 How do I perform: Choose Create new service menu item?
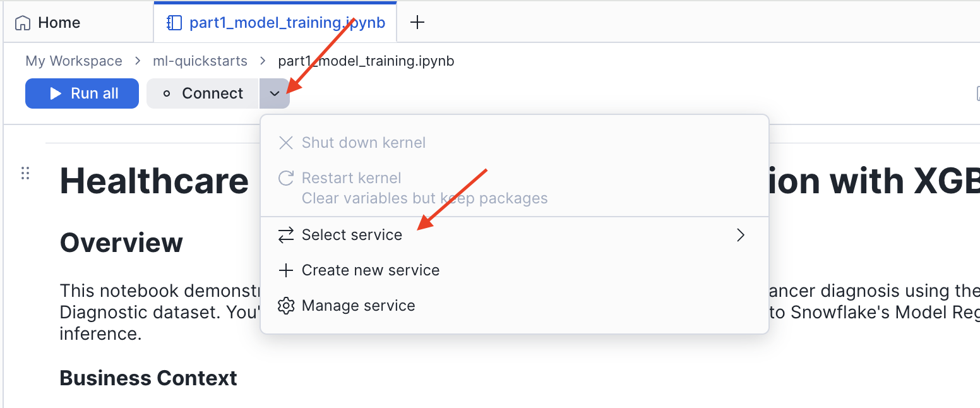click(371, 270)
